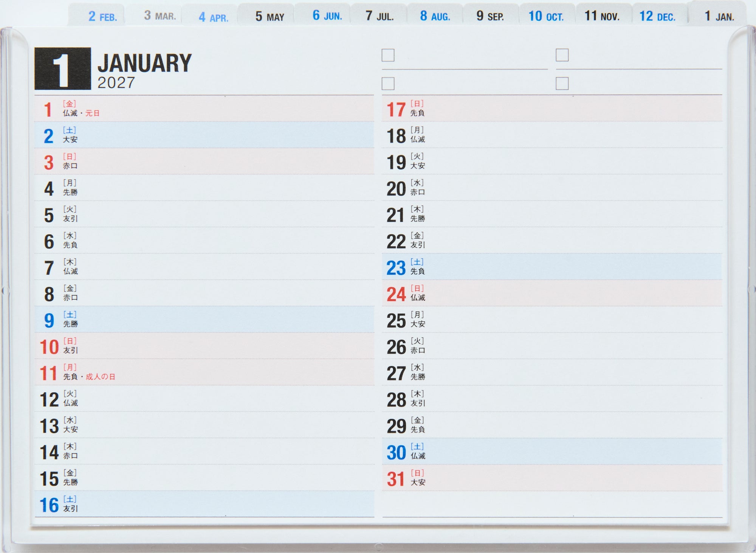Click the black box with number 1

click(63, 68)
